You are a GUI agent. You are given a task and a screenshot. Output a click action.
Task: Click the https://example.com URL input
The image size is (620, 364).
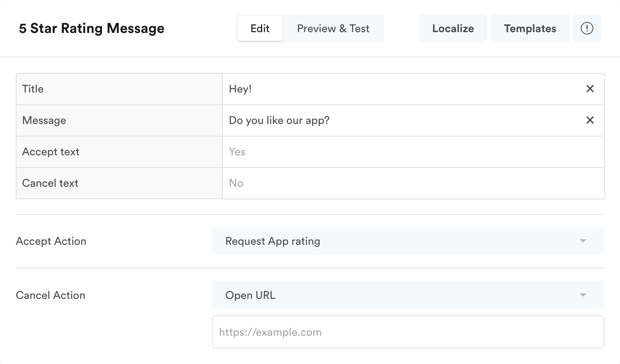pyautogui.click(x=407, y=332)
